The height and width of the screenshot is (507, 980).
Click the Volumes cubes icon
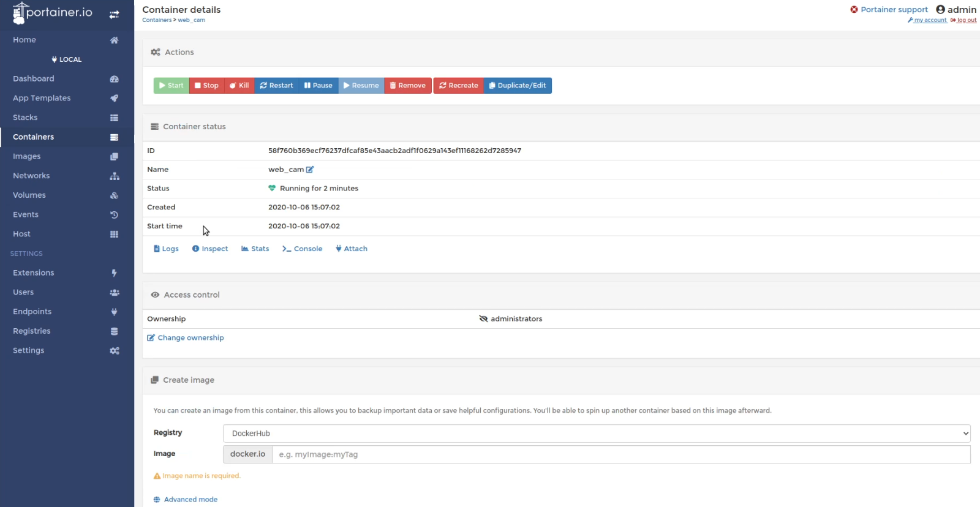pyautogui.click(x=114, y=195)
